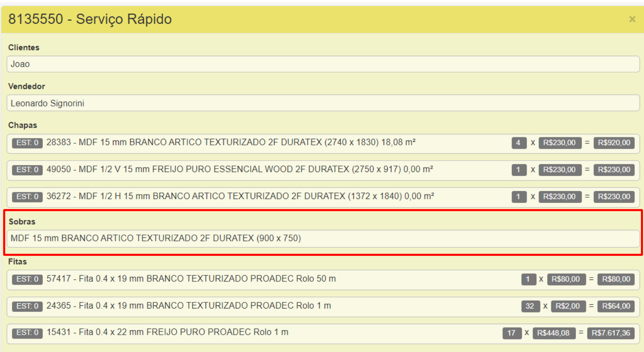Click the Clientes field containing Joao
644x352 pixels.
pos(323,64)
